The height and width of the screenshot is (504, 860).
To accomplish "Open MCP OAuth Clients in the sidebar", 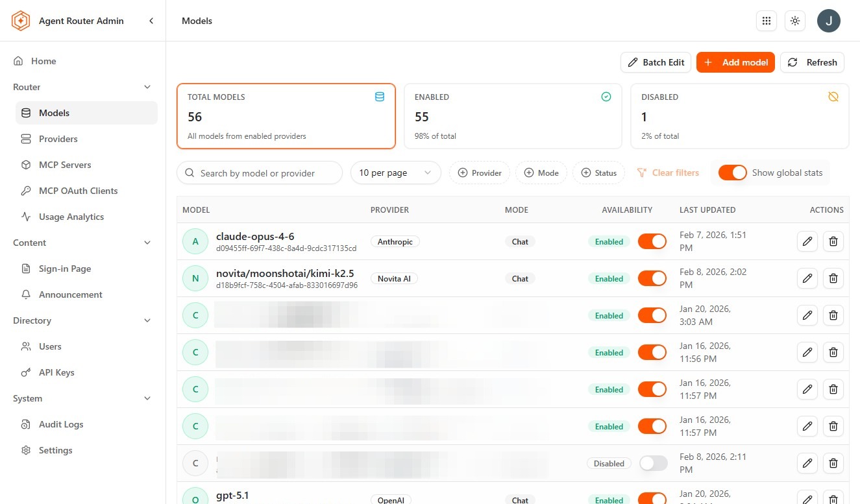I will pyautogui.click(x=86, y=191).
